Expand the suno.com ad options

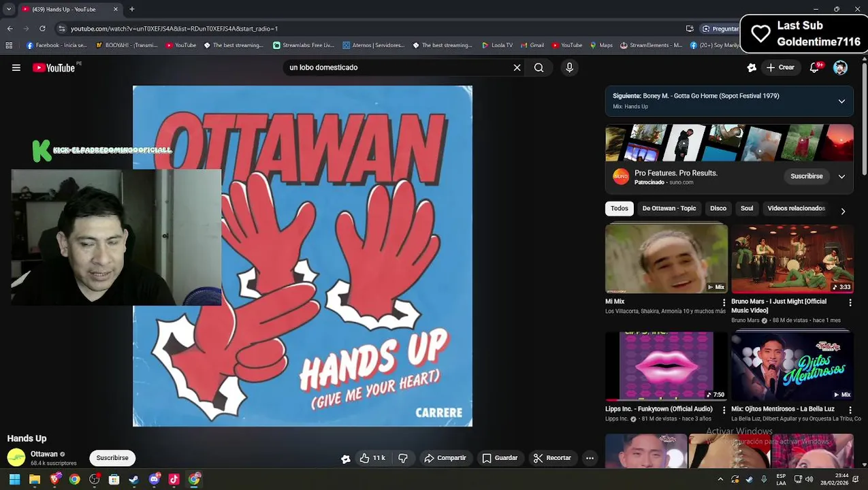(841, 176)
